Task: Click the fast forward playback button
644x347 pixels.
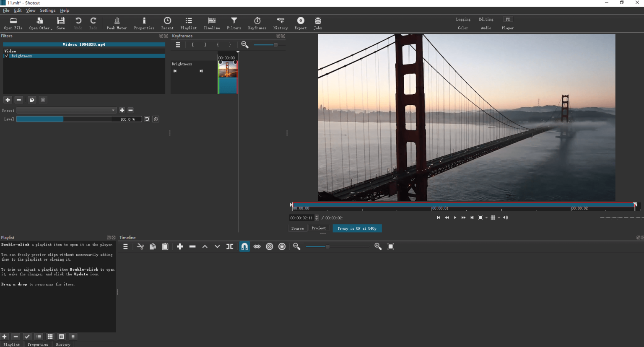Action: (x=463, y=218)
